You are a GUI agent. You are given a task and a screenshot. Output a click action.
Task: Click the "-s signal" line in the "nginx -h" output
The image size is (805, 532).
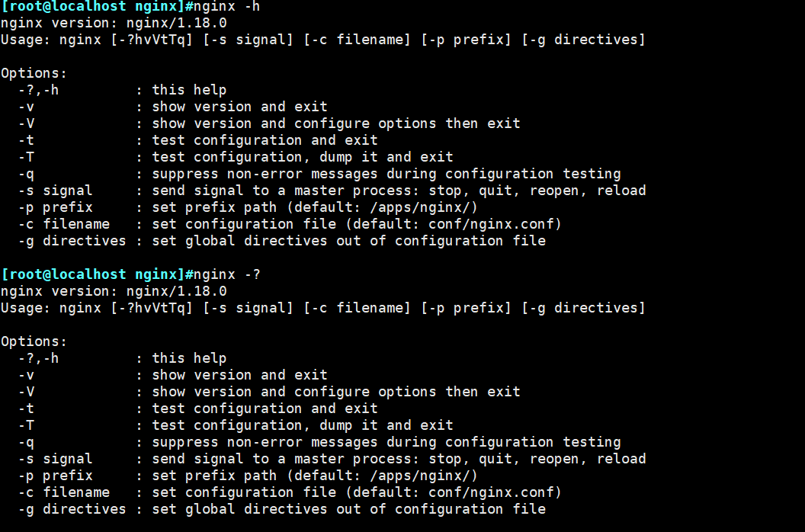pos(398,191)
